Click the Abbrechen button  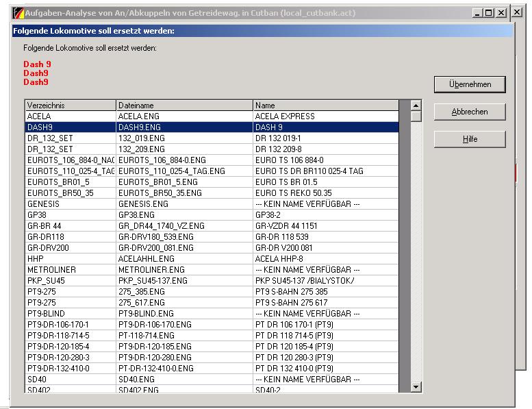[x=470, y=112]
